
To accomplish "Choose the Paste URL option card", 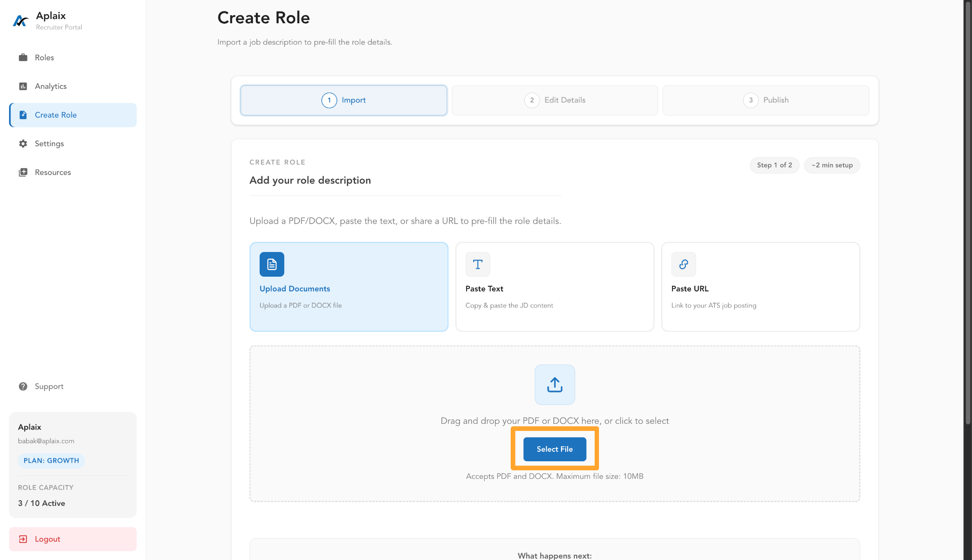I will coord(761,287).
